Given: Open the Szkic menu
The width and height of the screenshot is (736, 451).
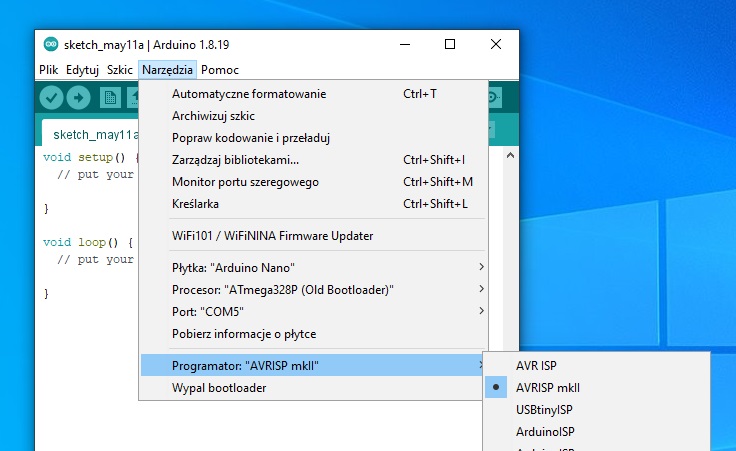Looking at the screenshot, I should [120, 70].
